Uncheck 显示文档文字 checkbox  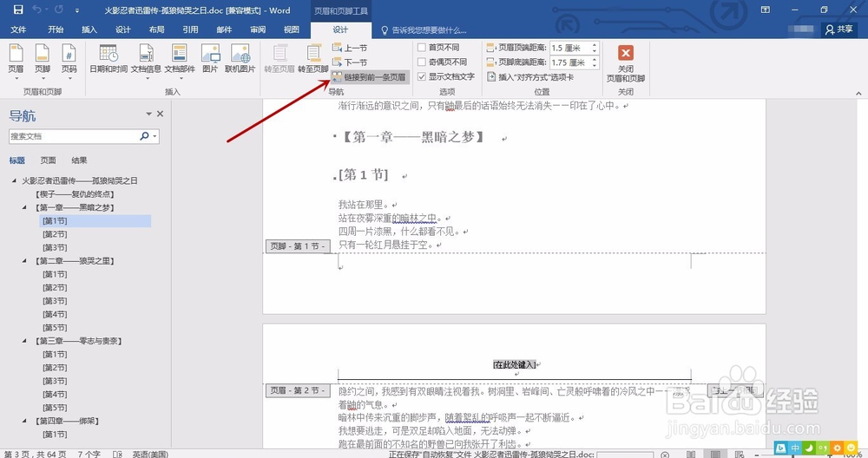pos(422,76)
